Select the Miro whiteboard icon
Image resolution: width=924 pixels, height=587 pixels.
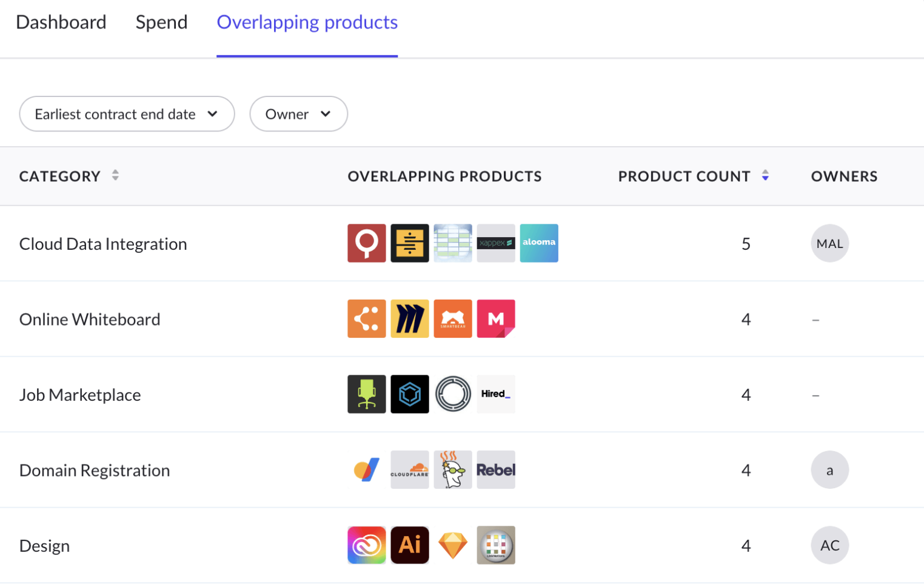click(409, 318)
